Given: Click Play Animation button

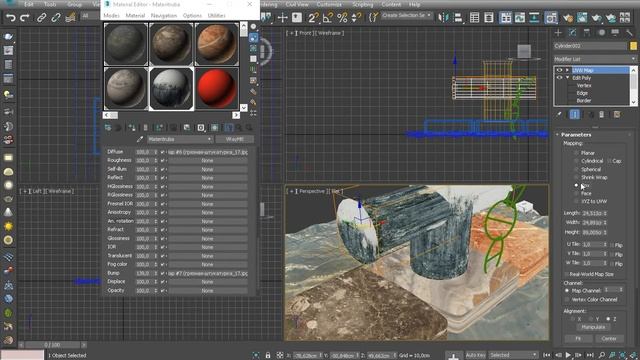Looking at the screenshot, I should [x=568, y=355].
